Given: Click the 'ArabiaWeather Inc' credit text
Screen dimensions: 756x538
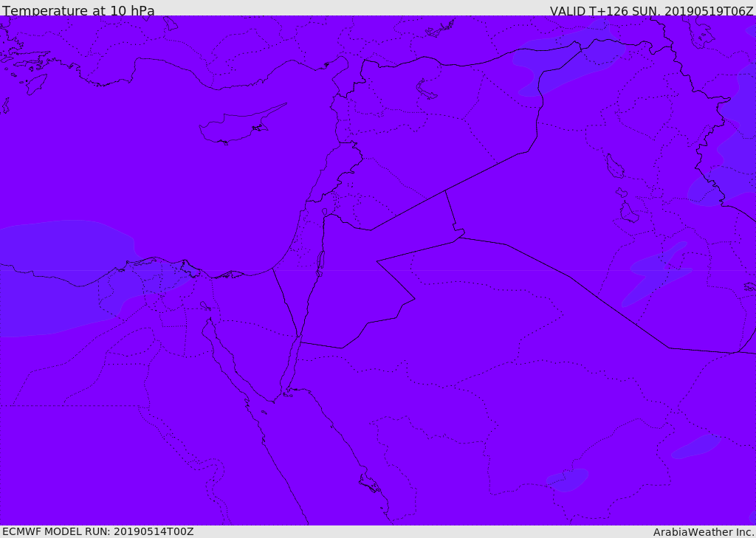Looking at the screenshot, I should click(x=704, y=532).
